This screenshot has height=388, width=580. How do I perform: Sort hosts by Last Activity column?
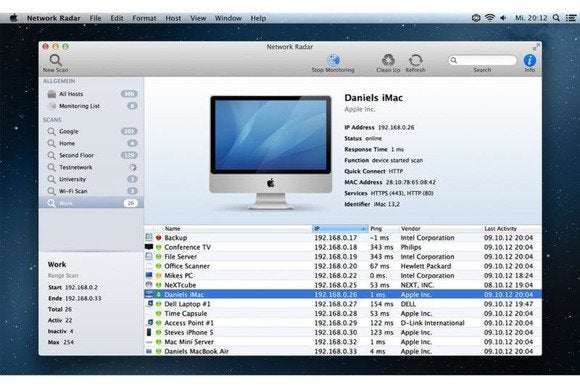[512, 229]
